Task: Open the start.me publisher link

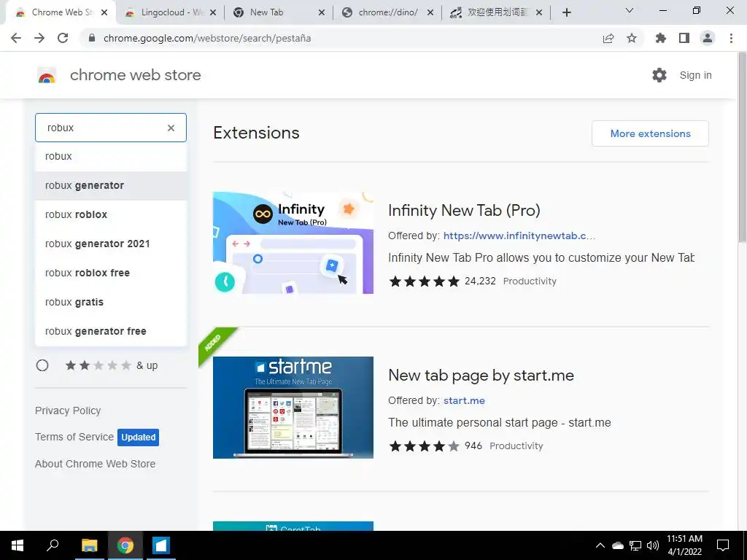Action: pos(464,400)
